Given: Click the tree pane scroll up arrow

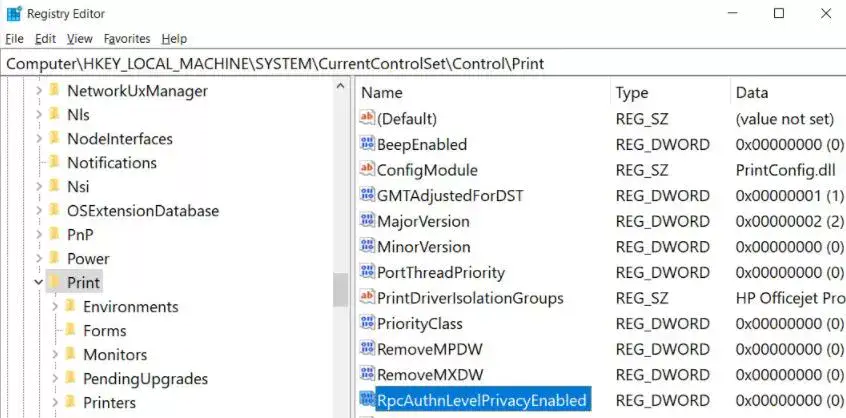Looking at the screenshot, I should [x=340, y=86].
